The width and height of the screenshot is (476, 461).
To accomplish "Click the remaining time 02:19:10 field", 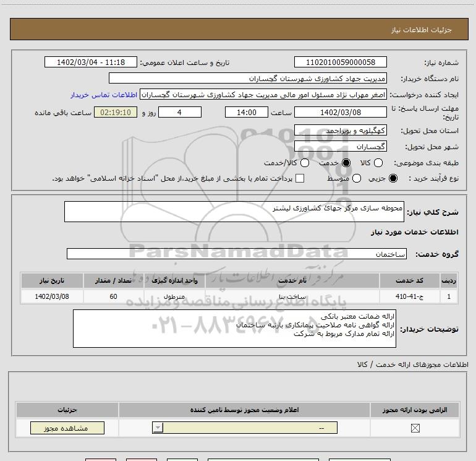I will click(x=116, y=113).
